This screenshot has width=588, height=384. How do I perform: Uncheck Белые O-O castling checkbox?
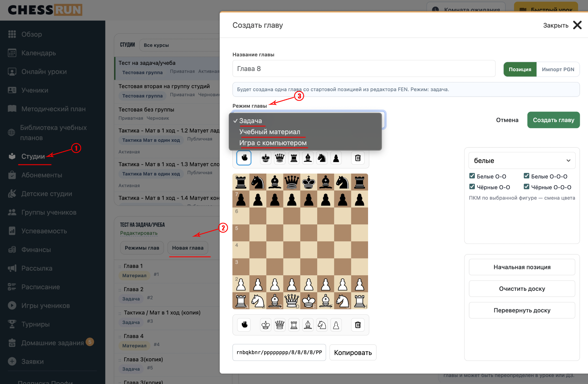472,176
